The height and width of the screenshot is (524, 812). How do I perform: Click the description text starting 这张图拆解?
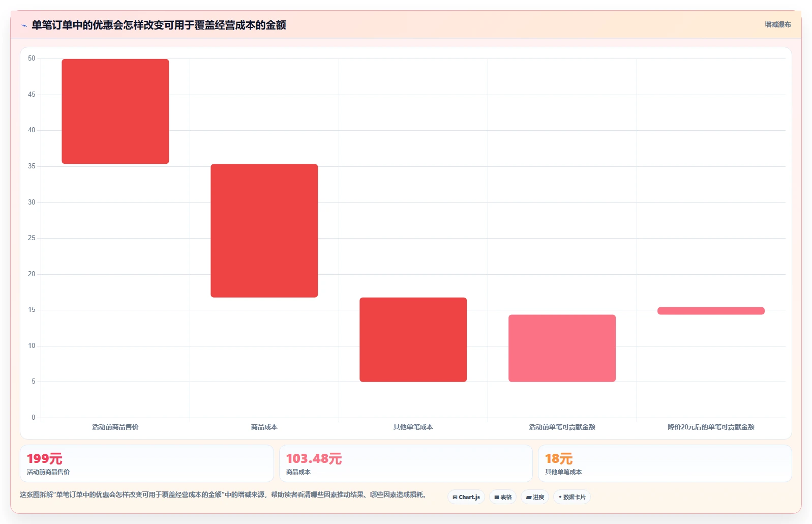[x=224, y=494]
